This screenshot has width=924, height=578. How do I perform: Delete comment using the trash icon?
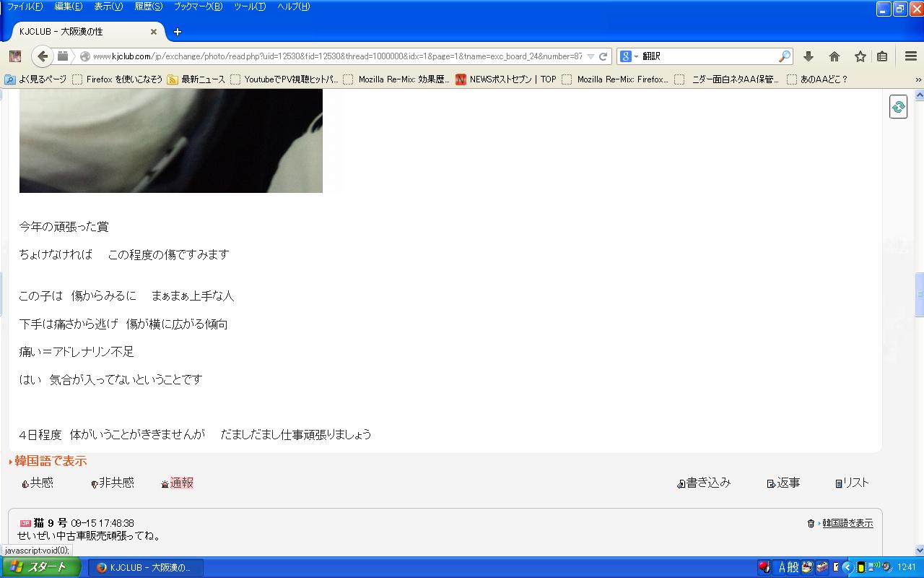pyautogui.click(x=811, y=523)
